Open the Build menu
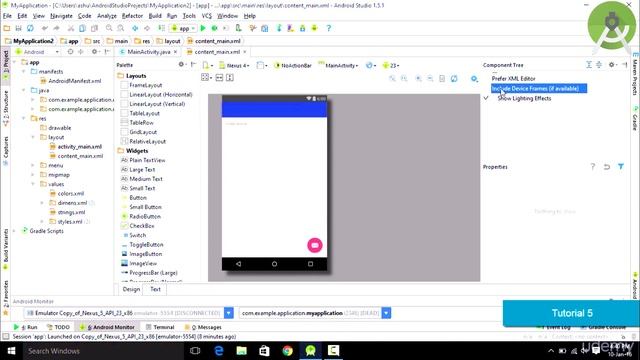This screenshot has height=360, width=640. coord(155,16)
